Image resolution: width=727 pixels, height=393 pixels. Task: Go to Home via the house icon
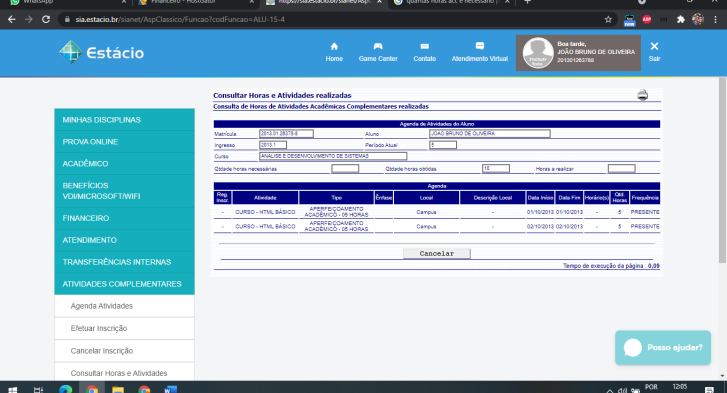click(x=334, y=46)
